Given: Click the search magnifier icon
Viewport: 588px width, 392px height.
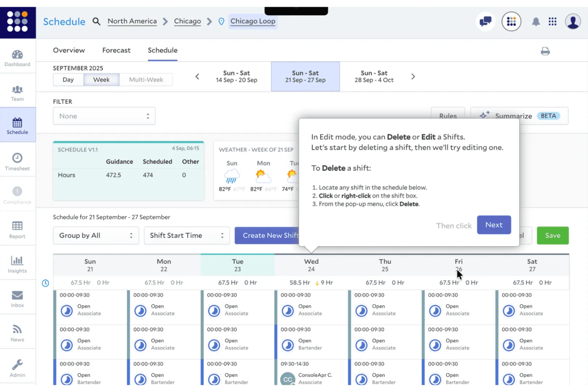Looking at the screenshot, I should click(x=97, y=21).
